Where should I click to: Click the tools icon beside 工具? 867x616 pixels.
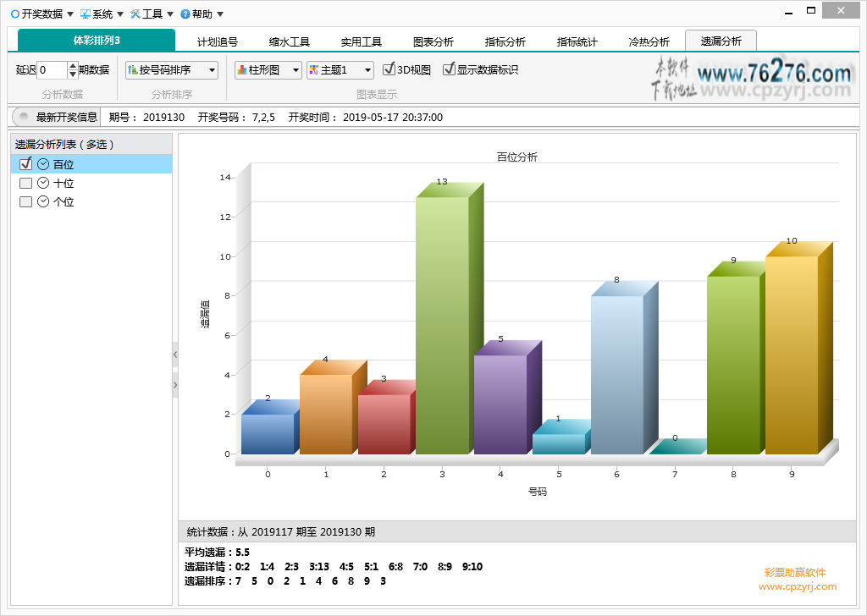tap(135, 14)
